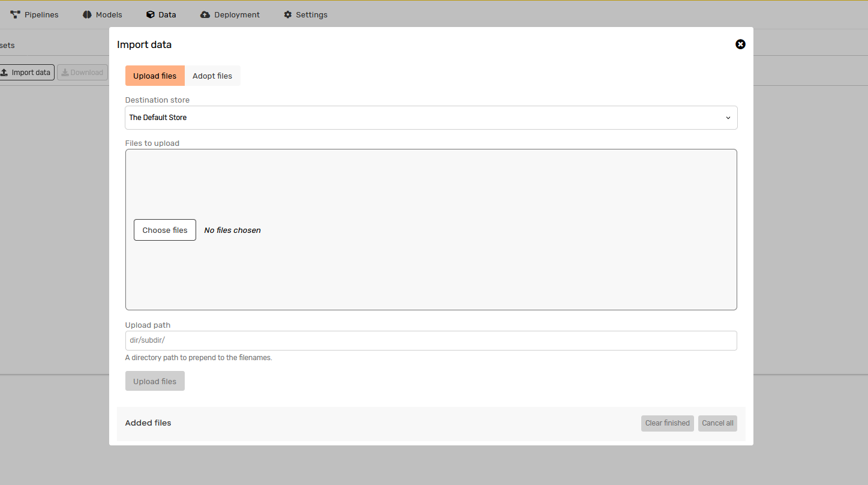Click the upload icon on Import data
Screen dimensions: 868x485
coord(4,73)
